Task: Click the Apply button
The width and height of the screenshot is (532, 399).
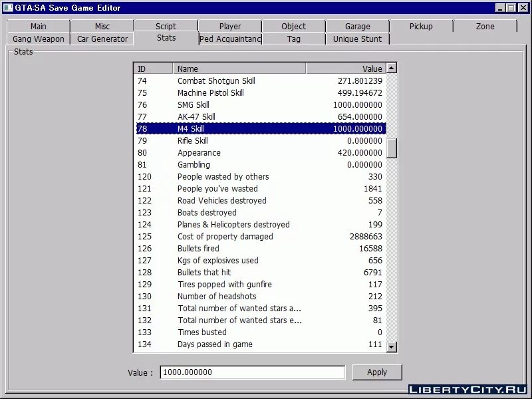Action: click(377, 372)
